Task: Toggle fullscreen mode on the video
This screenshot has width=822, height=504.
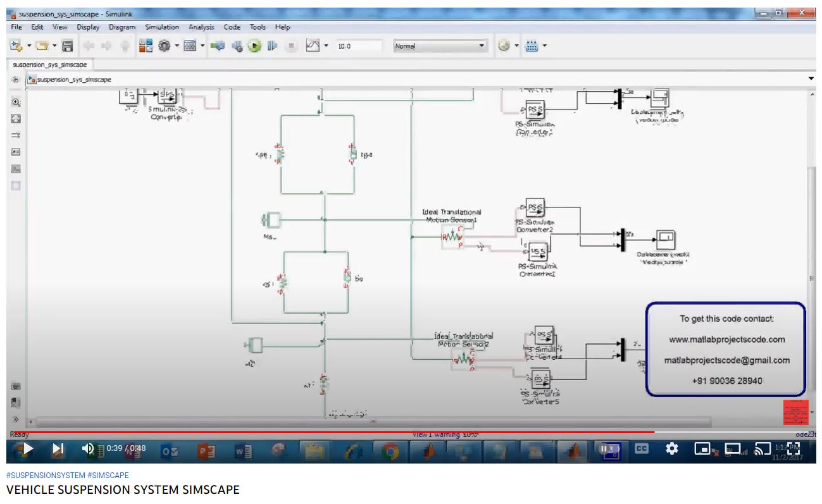Action: pos(794,448)
